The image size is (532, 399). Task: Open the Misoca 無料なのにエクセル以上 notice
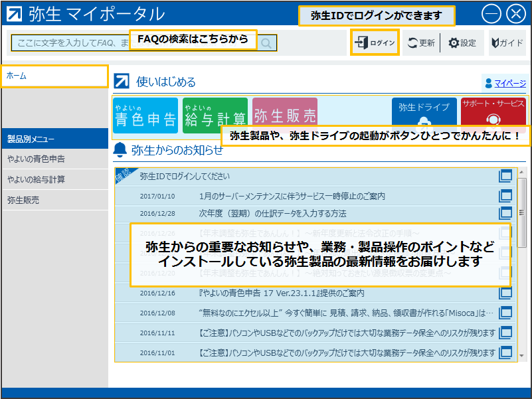pyautogui.click(x=346, y=313)
